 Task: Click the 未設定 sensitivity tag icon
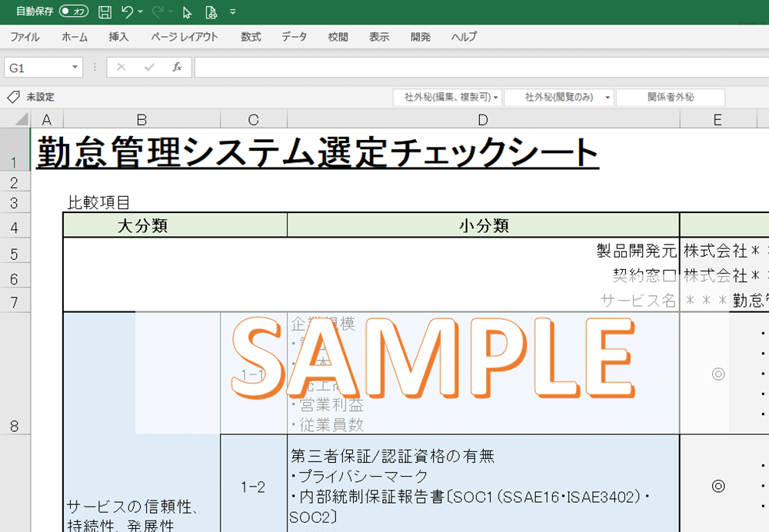pyautogui.click(x=13, y=98)
